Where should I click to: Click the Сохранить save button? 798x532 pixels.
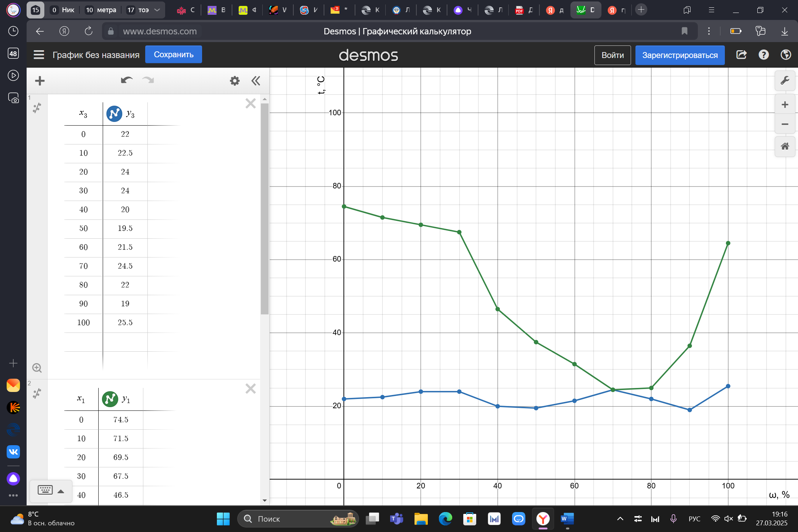174,55
